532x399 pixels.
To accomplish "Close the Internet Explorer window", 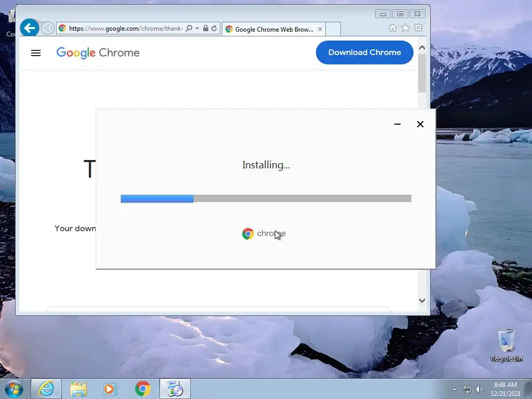I will 417,14.
